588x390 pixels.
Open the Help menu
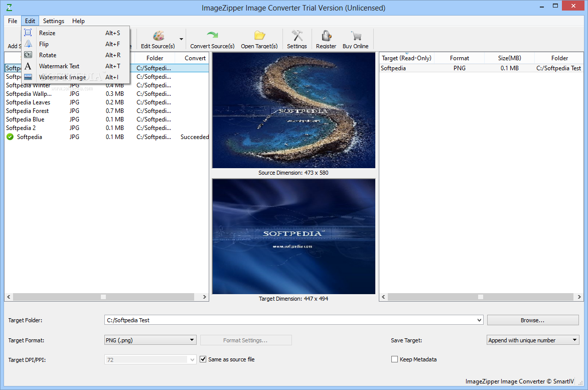[78, 21]
